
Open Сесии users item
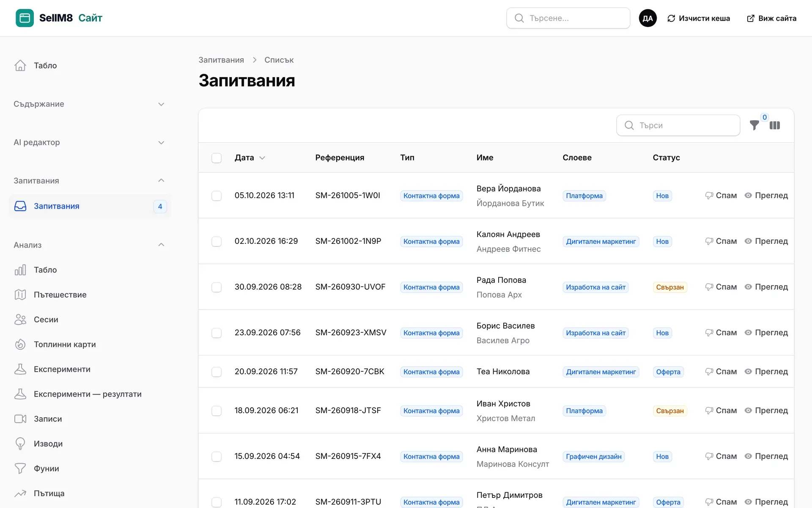pyautogui.click(x=89, y=320)
